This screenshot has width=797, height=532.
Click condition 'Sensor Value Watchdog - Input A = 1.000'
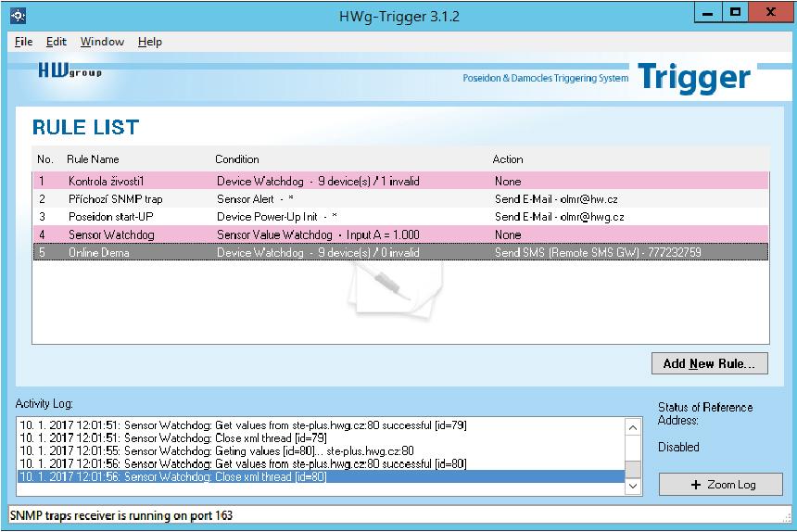tap(318, 234)
